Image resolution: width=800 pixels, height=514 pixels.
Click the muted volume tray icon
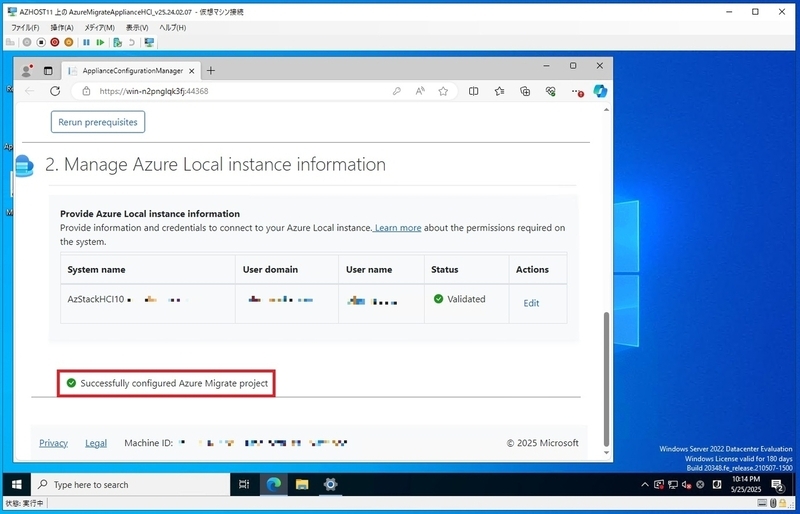pyautogui.click(x=686, y=484)
